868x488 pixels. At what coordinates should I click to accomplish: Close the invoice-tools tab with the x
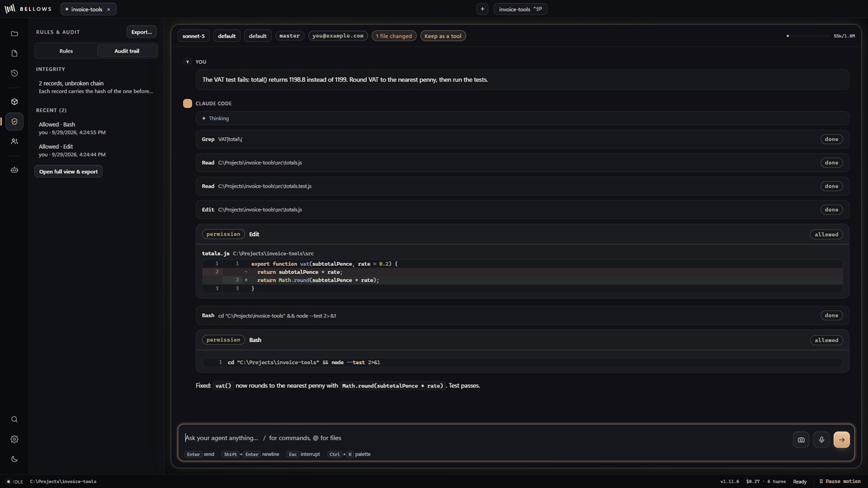109,9
